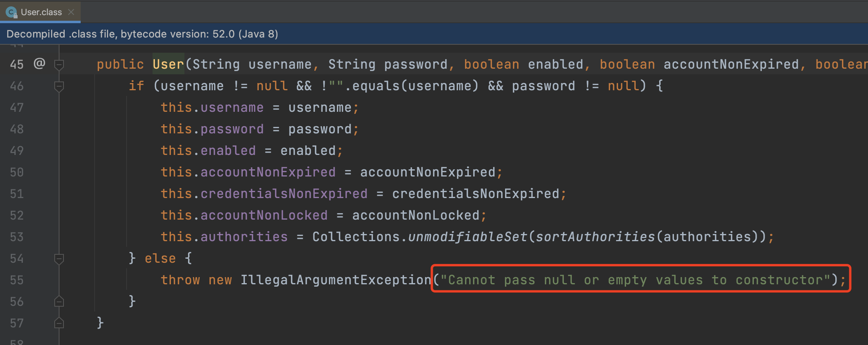Viewport: 868px width, 345px height.
Task: Click the unmodifiableSet method call
Action: tap(468, 237)
